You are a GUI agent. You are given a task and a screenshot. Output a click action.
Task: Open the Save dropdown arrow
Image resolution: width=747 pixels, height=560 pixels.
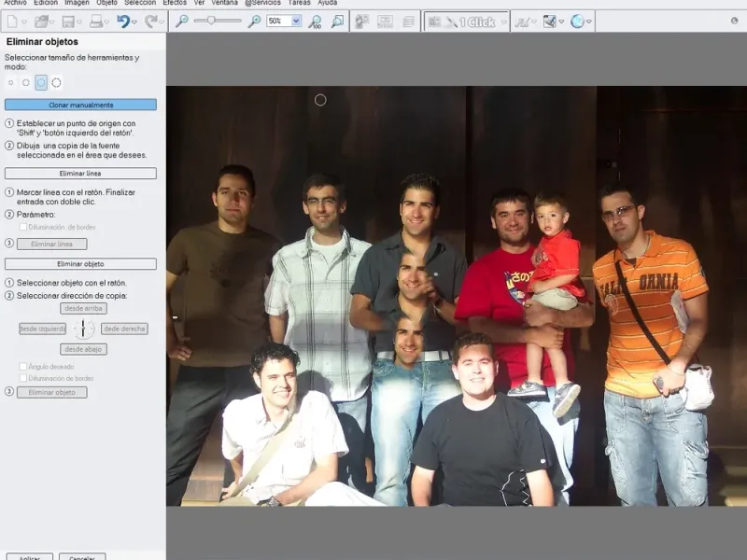[79, 22]
